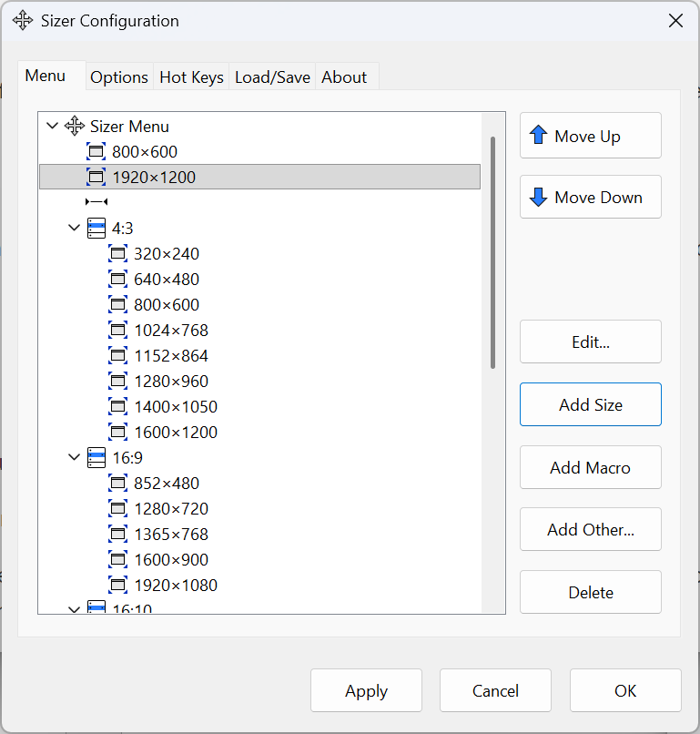Collapse the Sizer Menu root node

(53, 126)
